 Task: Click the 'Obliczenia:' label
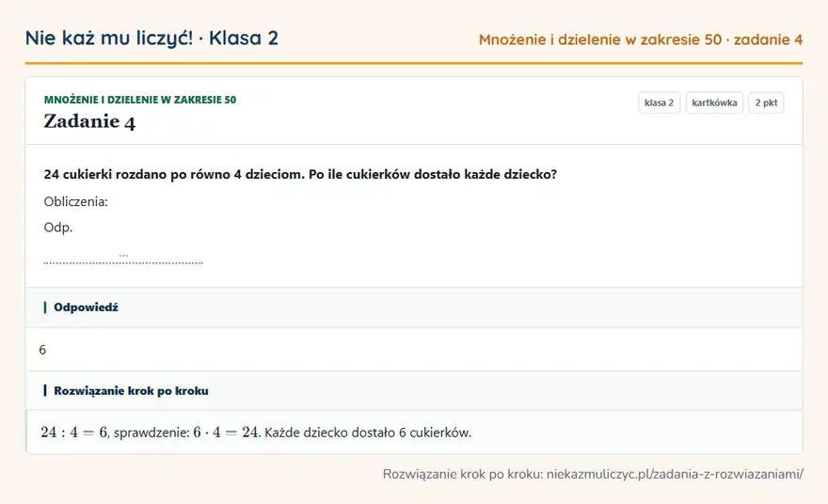coord(75,201)
